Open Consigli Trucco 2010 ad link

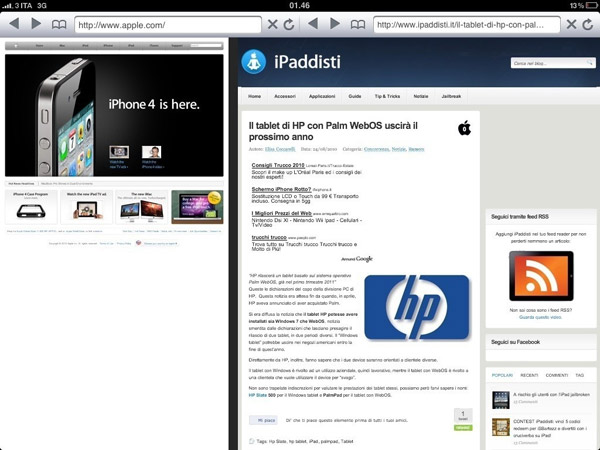(278, 165)
